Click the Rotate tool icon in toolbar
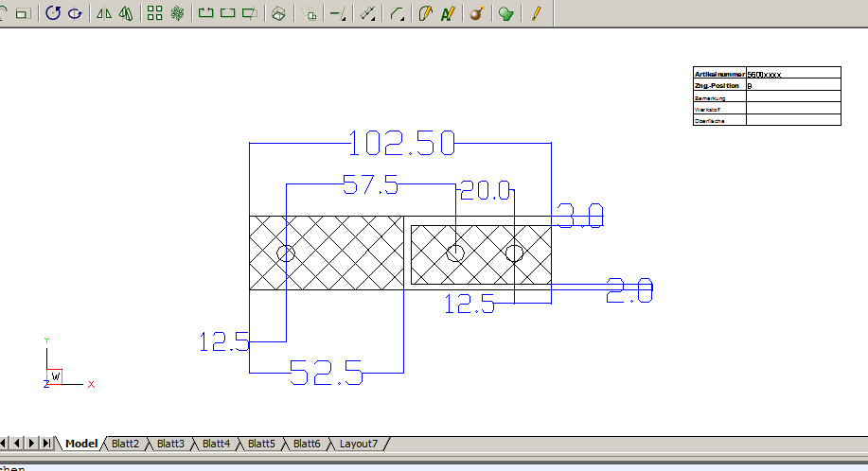The image size is (868, 471). coord(53,13)
